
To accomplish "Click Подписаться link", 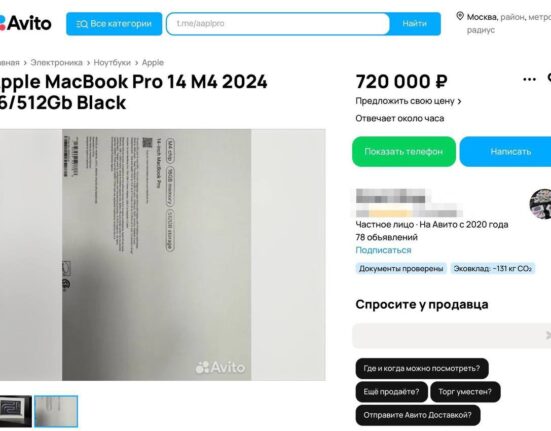I will pos(383,250).
